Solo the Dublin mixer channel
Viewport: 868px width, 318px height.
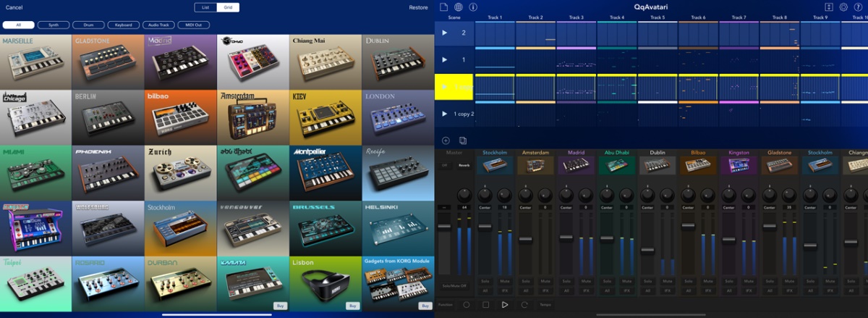coord(647,282)
